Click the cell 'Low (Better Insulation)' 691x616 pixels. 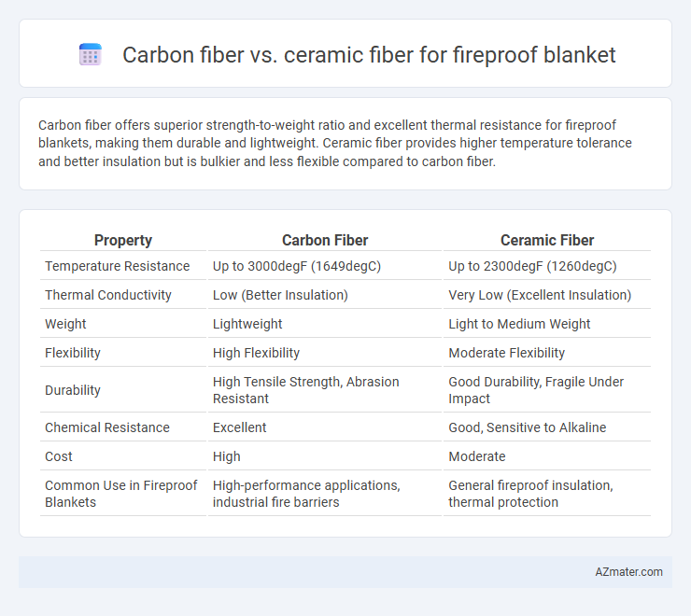point(280,295)
